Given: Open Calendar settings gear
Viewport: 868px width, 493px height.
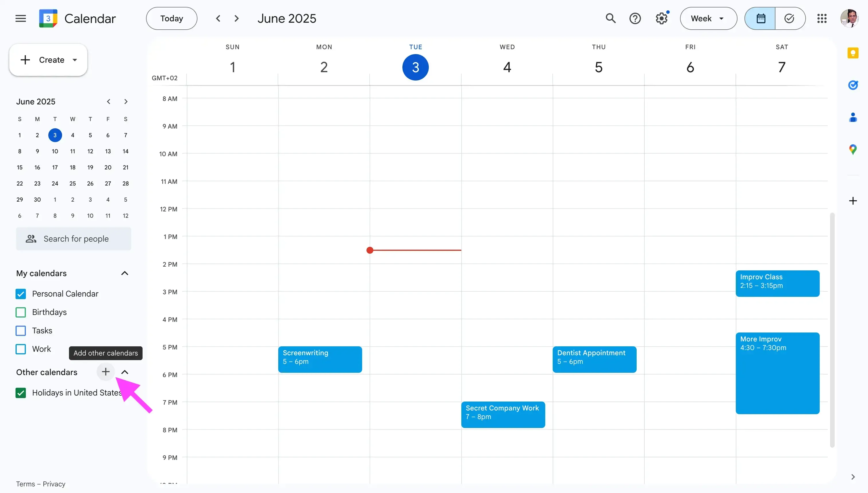Looking at the screenshot, I should (661, 18).
